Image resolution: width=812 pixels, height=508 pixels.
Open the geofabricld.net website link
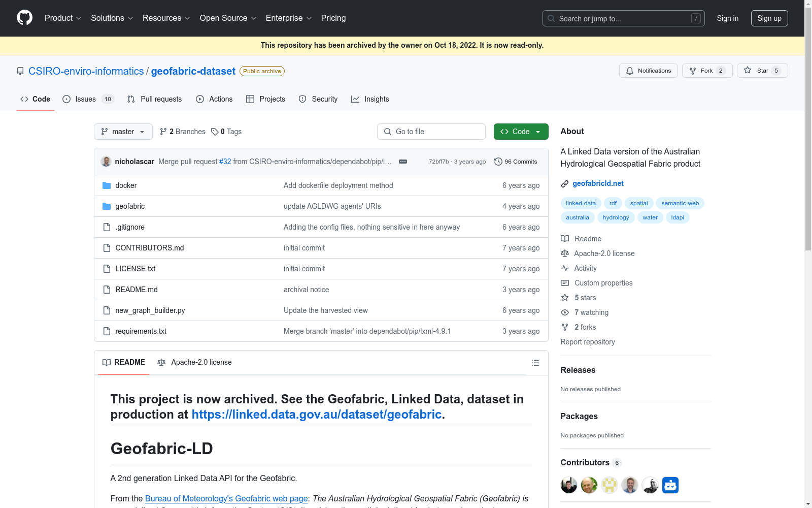(x=598, y=183)
